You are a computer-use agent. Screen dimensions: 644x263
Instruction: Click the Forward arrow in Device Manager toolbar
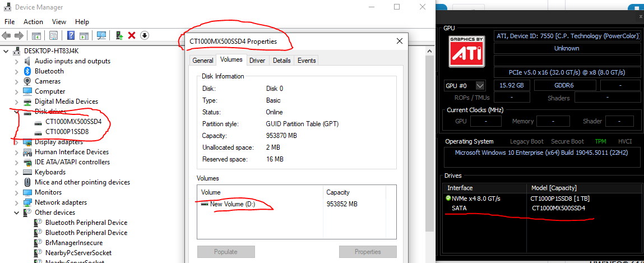click(x=18, y=35)
